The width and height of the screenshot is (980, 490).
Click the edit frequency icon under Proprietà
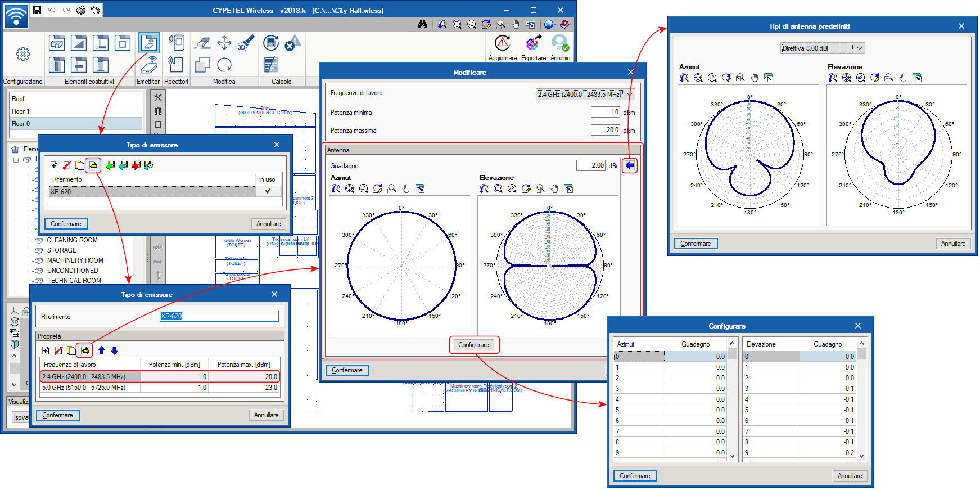point(85,350)
